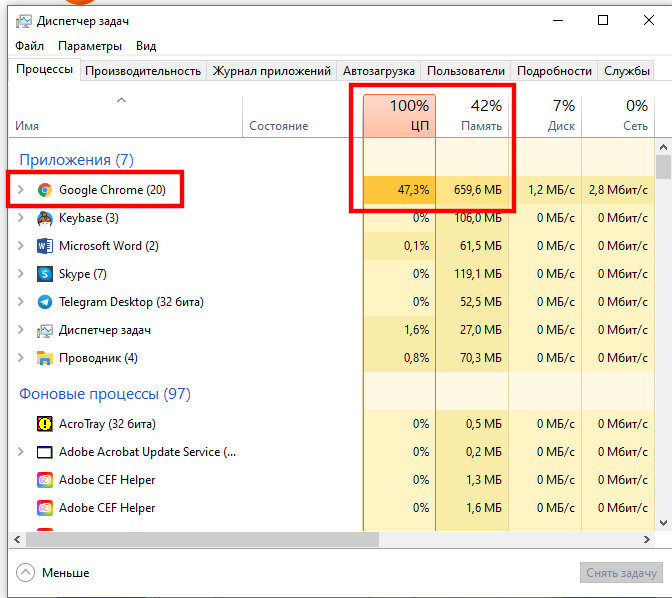Viewport: 672px width, 598px height.
Task: Click the AcroTray process icon
Action: pos(45,424)
